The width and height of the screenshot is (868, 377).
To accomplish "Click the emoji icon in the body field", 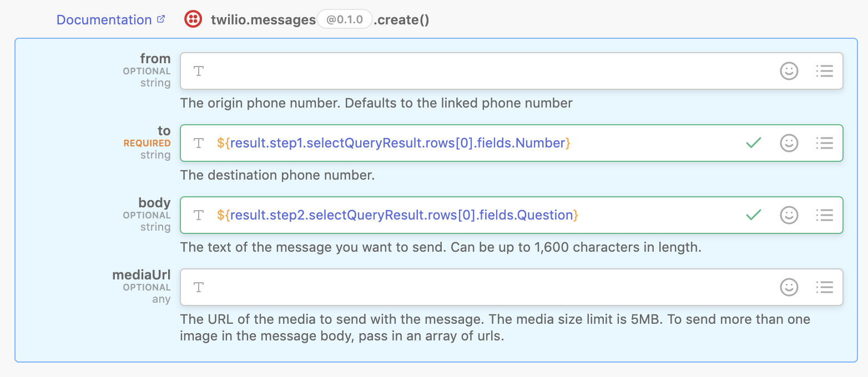I will [x=789, y=215].
